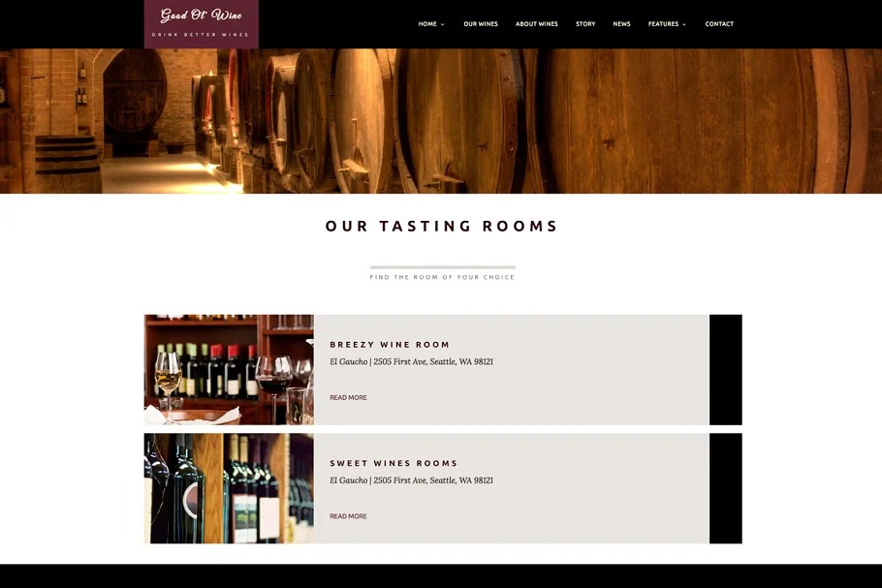Viewport: 882px width, 588px height.
Task: Open the Contact page
Action: tap(719, 23)
